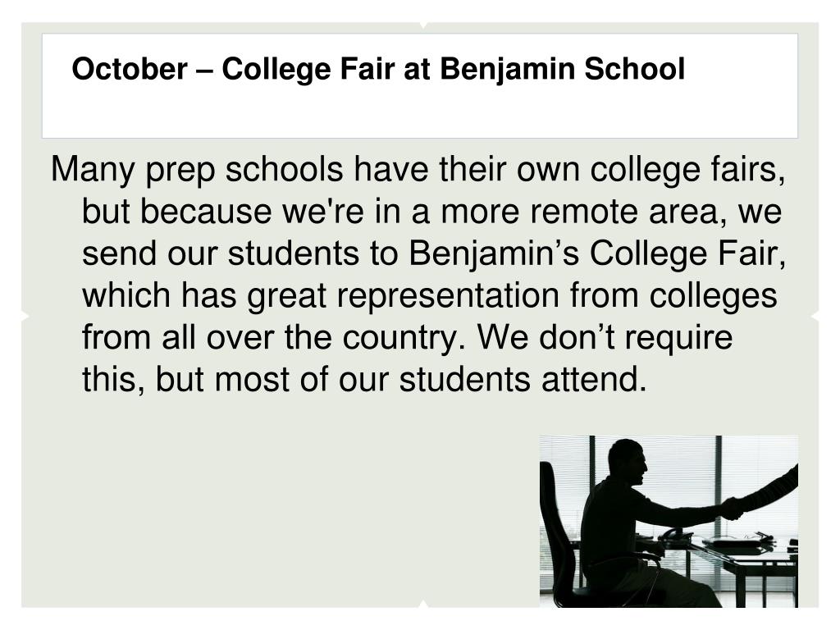Select the word 'October' in the title
Viewport: 840px width, 630px height.
(x=130, y=70)
